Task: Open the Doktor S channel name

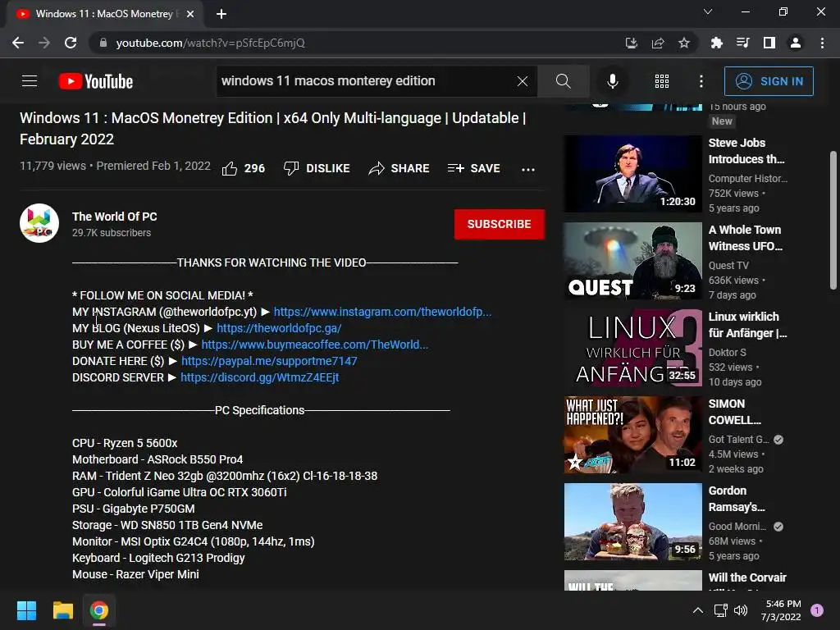Action: (x=727, y=353)
